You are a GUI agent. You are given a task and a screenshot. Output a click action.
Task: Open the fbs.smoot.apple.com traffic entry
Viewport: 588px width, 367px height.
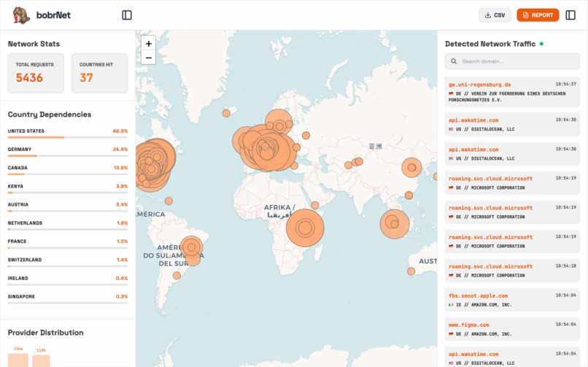tap(512, 300)
